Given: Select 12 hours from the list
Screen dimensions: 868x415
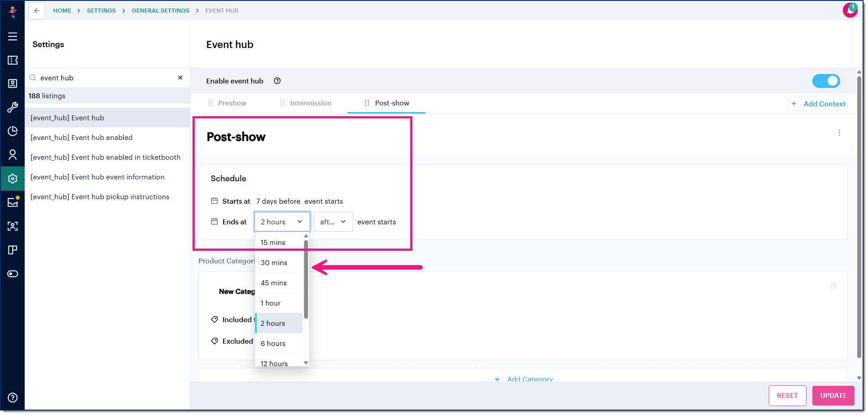Looking at the screenshot, I should [x=279, y=361].
